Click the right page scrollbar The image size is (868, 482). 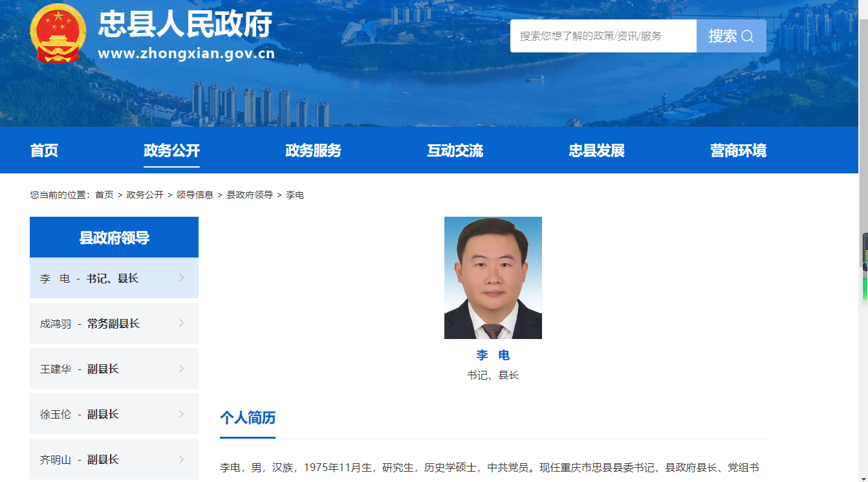(x=864, y=272)
